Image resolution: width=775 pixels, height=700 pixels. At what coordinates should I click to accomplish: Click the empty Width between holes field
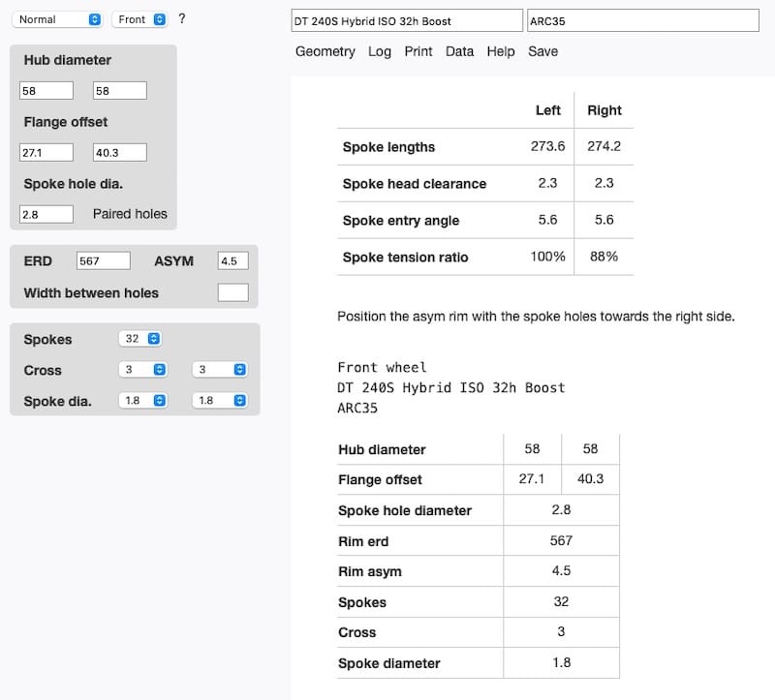pyautogui.click(x=232, y=292)
